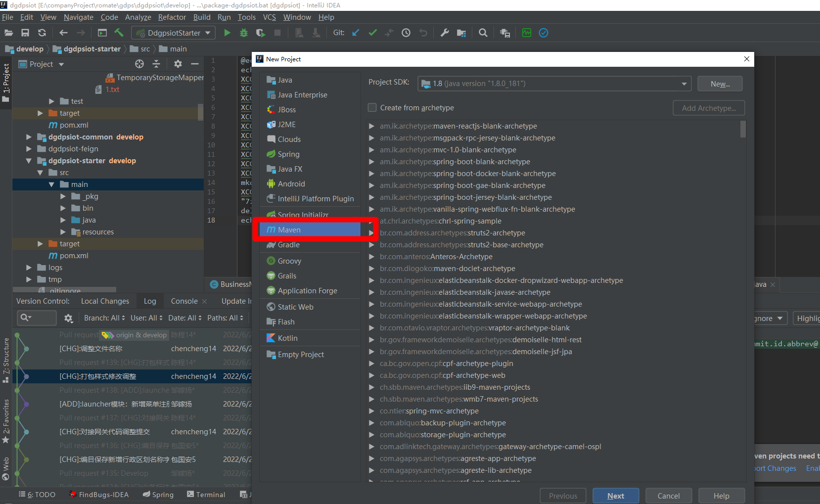Select Maven project type
This screenshot has width=820, height=504.
(310, 229)
